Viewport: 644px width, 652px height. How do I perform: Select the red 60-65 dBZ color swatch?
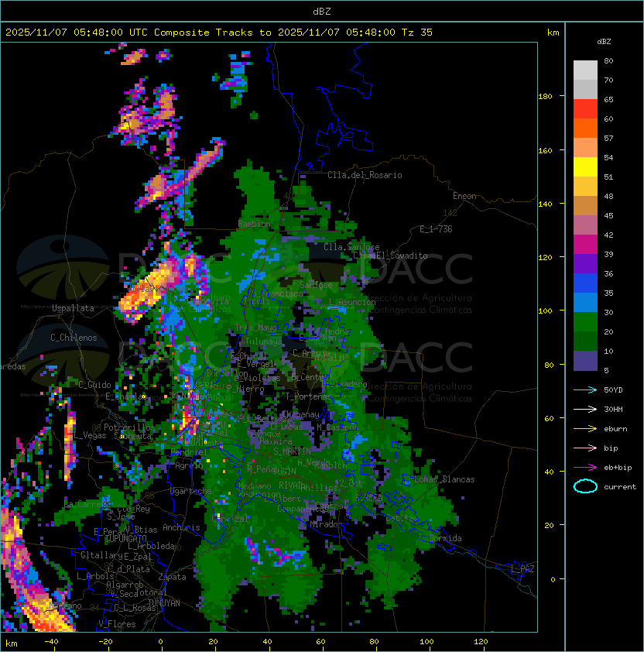585,109
